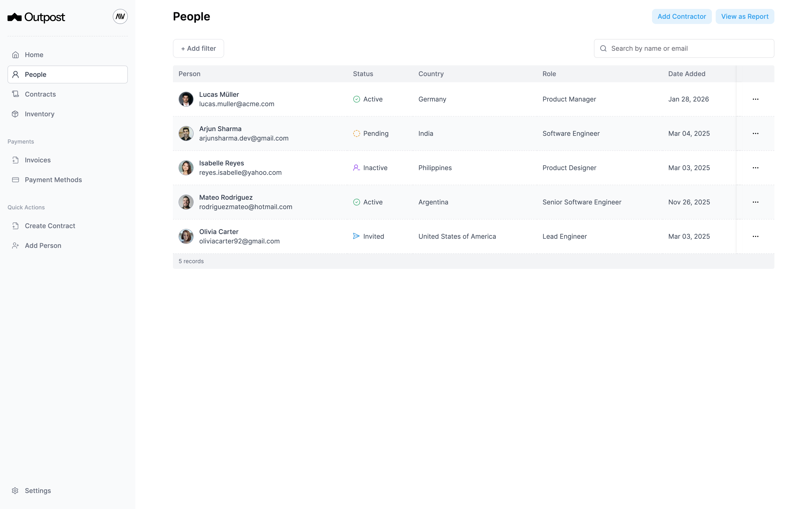Select People in the sidebar
Image resolution: width=812 pixels, height=509 pixels.
pos(67,74)
